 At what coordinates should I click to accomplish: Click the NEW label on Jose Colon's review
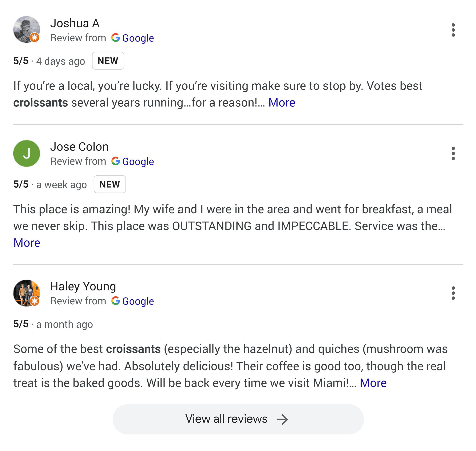(110, 184)
